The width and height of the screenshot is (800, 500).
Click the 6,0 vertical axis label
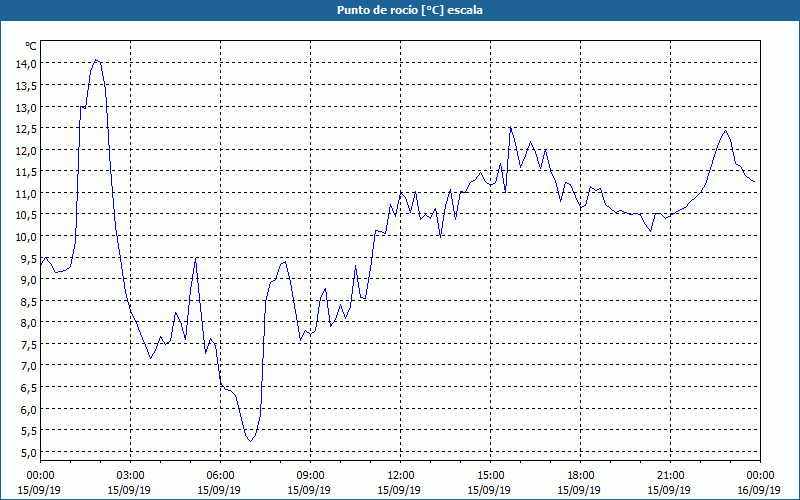point(29,409)
